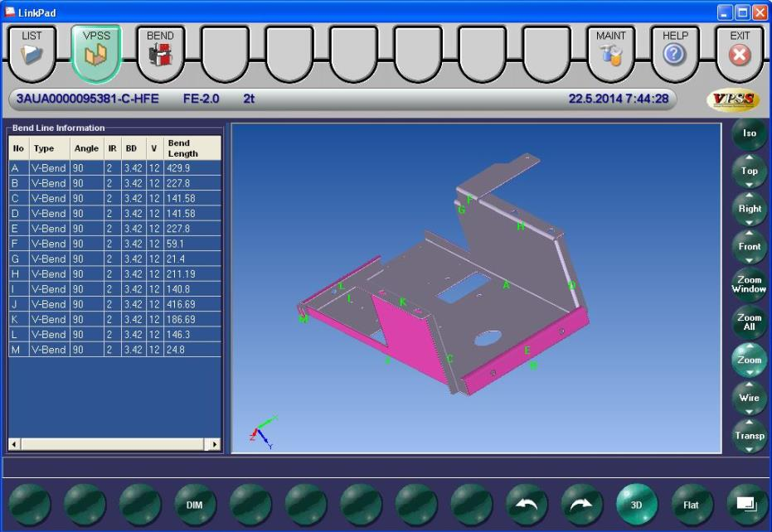
Task: Activate Zoom Window tool
Action: pyautogui.click(x=750, y=284)
